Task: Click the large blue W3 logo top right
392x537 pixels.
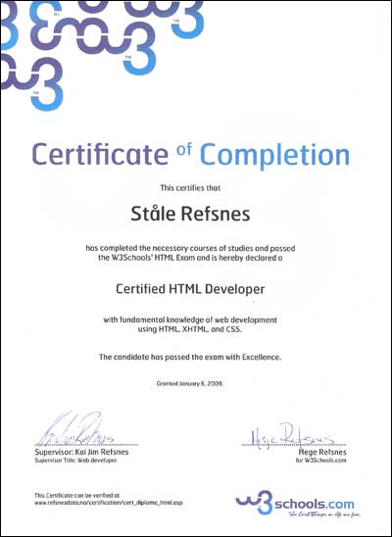Action: [x=165, y=19]
